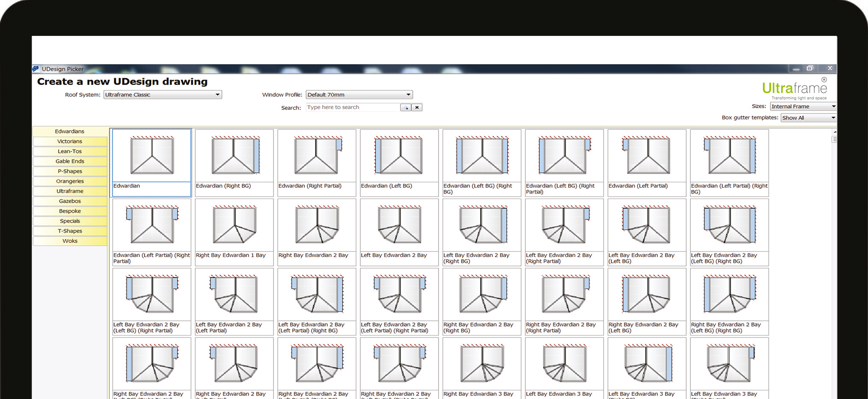Pick Right Bay Edwardian 2 Bay (Right Partial) only
Screen dimensions: 868x399
click(565, 302)
